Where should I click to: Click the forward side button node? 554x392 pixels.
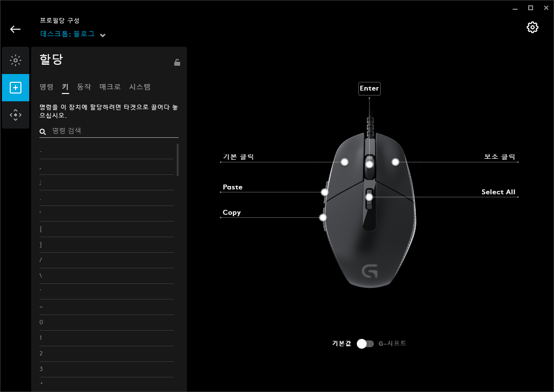[324, 192]
